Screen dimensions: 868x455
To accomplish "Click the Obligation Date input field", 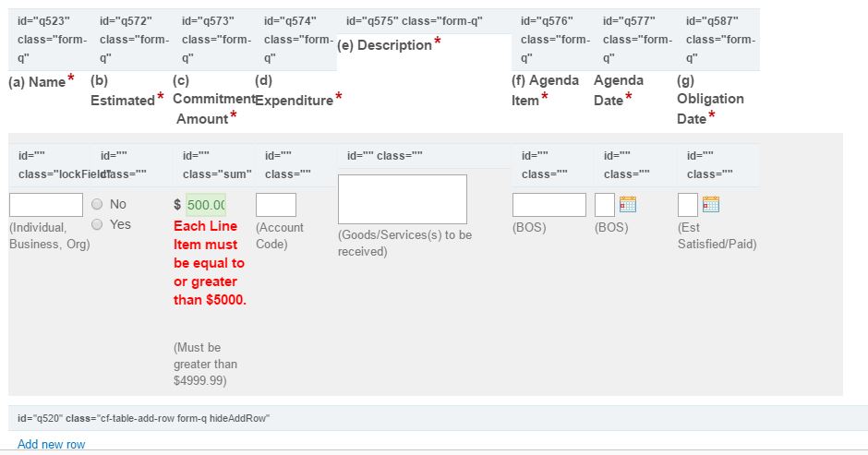I will 688,205.
